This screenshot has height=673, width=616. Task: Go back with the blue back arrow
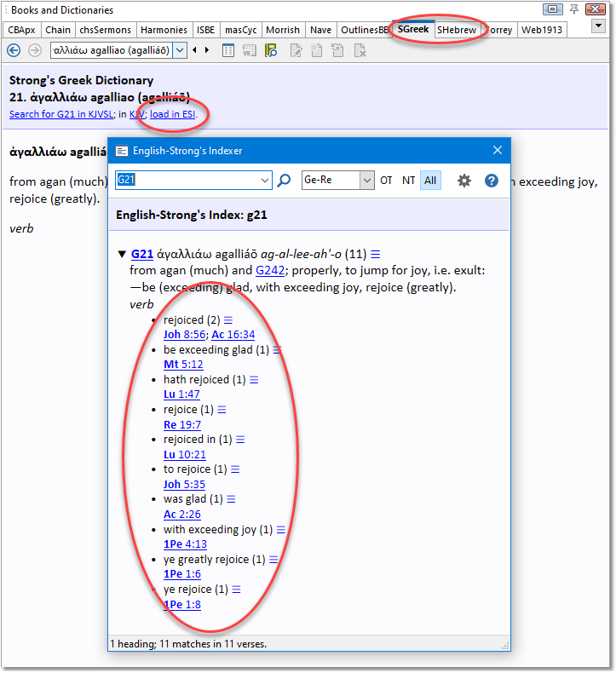tap(14, 50)
